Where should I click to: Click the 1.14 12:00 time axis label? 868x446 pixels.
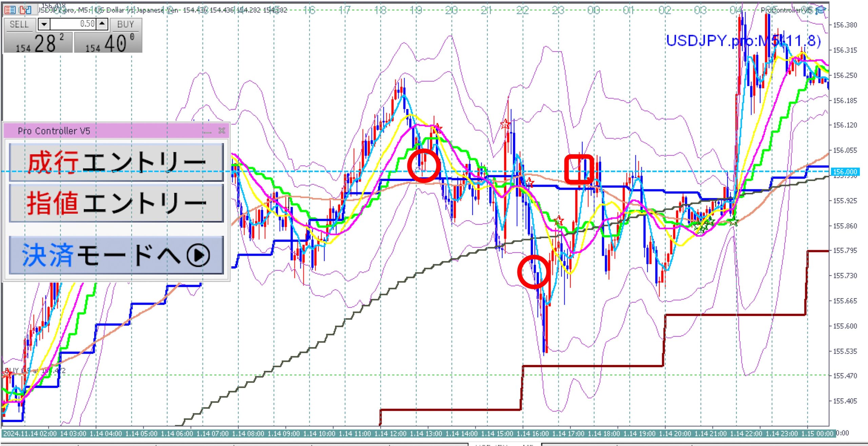(390, 434)
